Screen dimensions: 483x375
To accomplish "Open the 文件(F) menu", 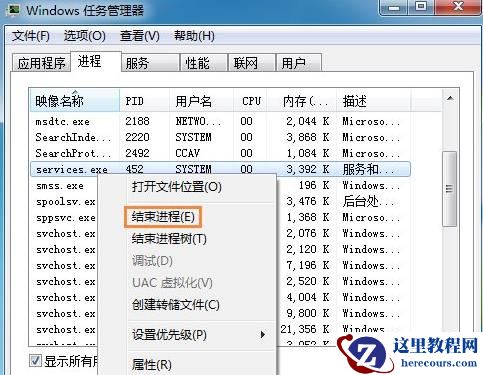I will click(31, 36).
